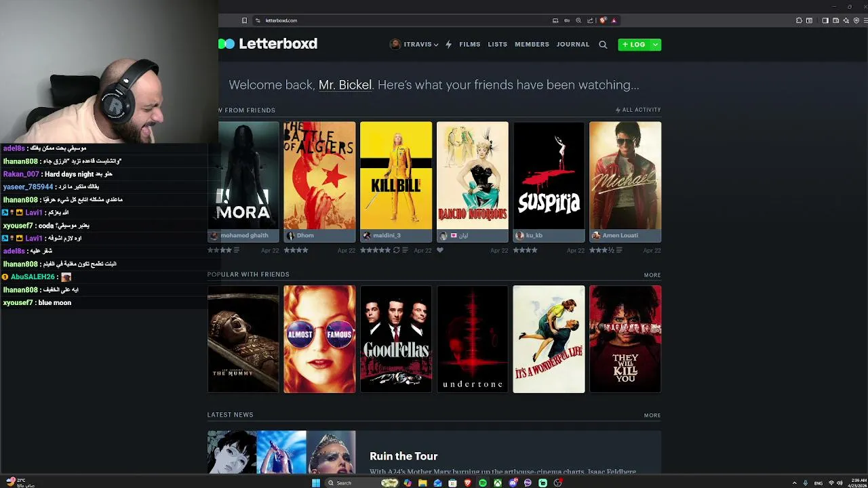Open the activity lightning bolt icon

point(448,45)
